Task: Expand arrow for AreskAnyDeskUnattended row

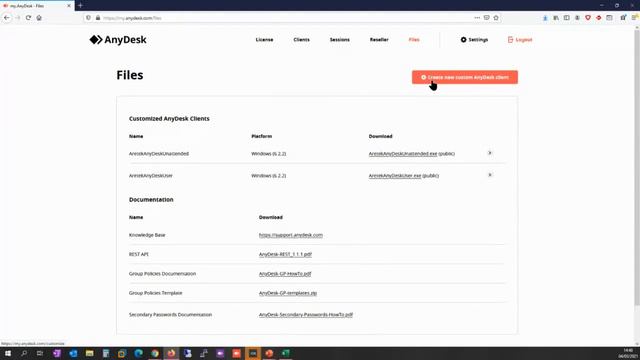Action: tap(490, 153)
